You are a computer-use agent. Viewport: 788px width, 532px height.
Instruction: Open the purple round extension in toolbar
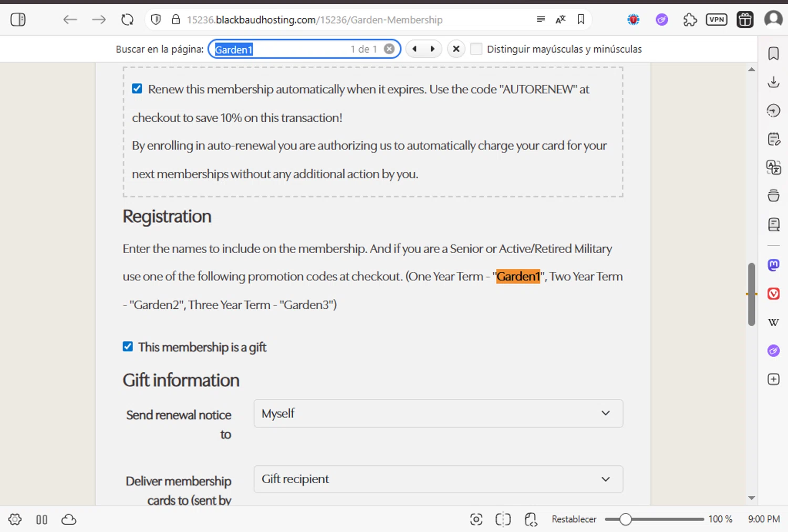pos(662,20)
